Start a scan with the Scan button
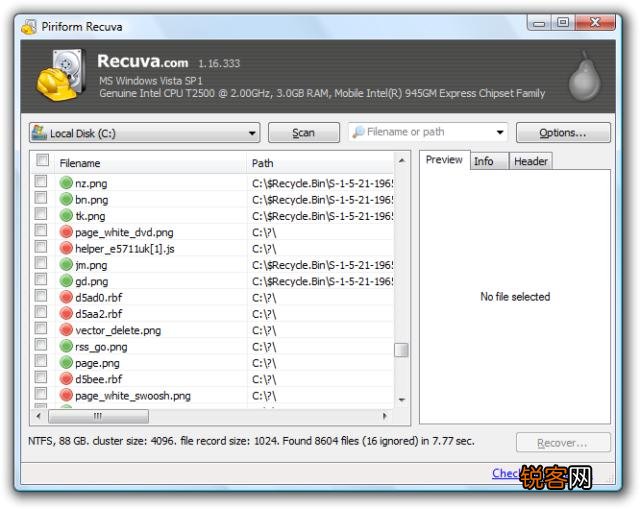The width and height of the screenshot is (640, 509). (304, 133)
